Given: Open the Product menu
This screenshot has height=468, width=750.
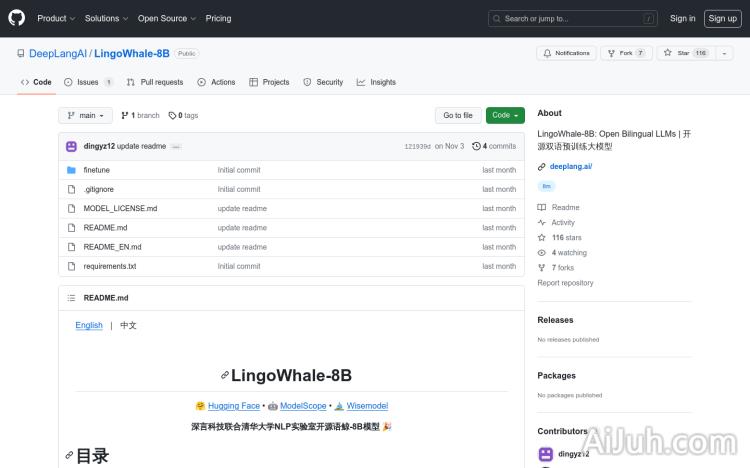Looking at the screenshot, I should tap(56, 18).
